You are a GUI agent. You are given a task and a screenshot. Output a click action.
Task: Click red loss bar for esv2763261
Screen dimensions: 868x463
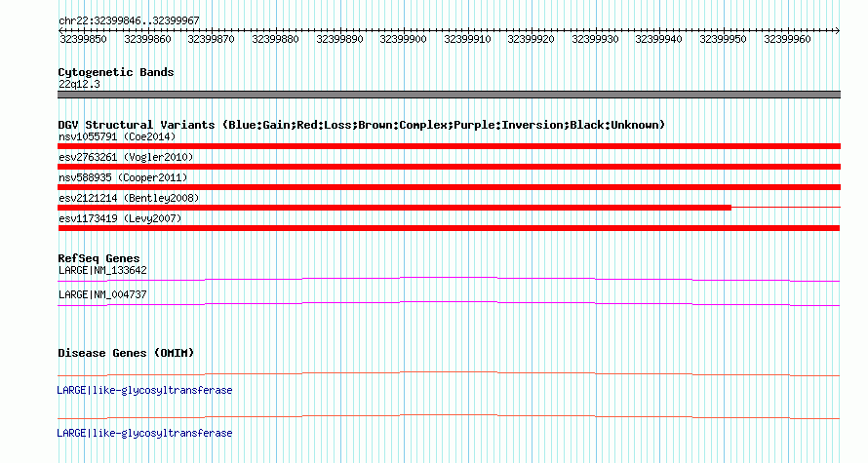pos(449,167)
